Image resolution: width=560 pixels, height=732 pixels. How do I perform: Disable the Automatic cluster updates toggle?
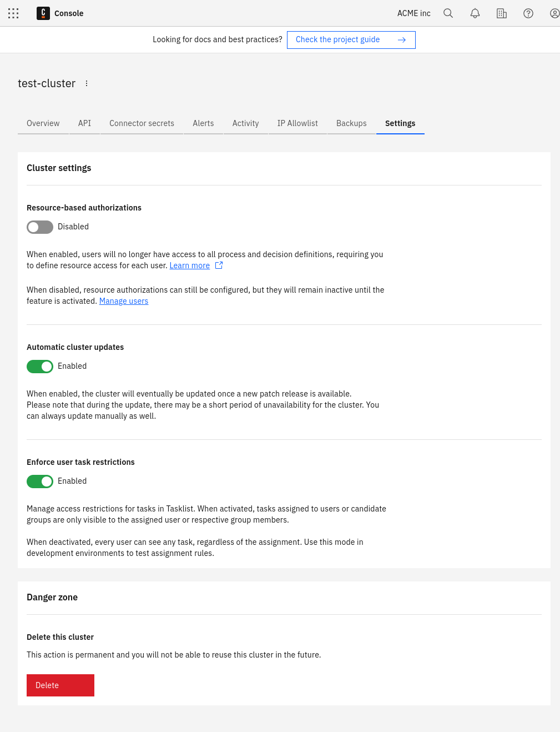click(x=39, y=366)
